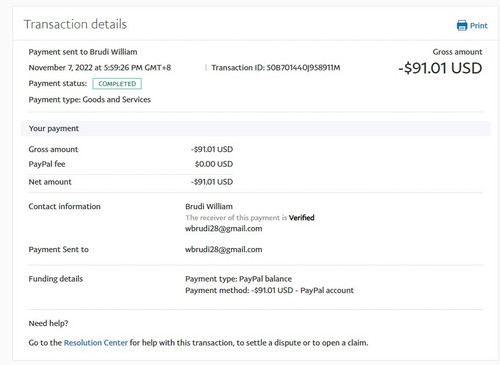Click the 'Need help?' heading
The height and width of the screenshot is (365, 500).
pyautogui.click(x=48, y=323)
